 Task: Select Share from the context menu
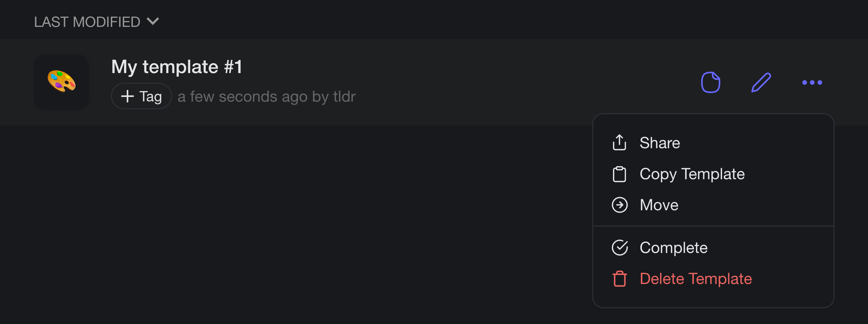tap(659, 142)
